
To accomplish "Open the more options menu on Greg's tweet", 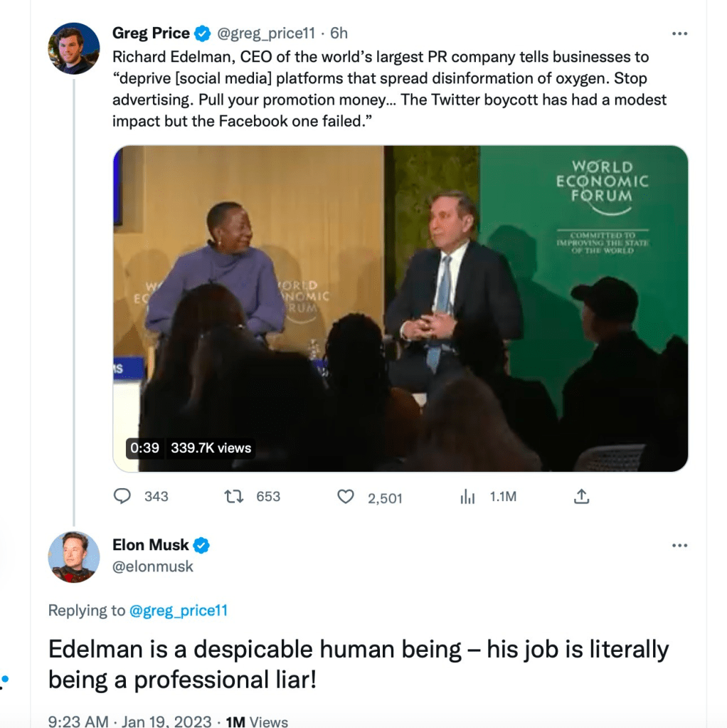I will (680, 33).
